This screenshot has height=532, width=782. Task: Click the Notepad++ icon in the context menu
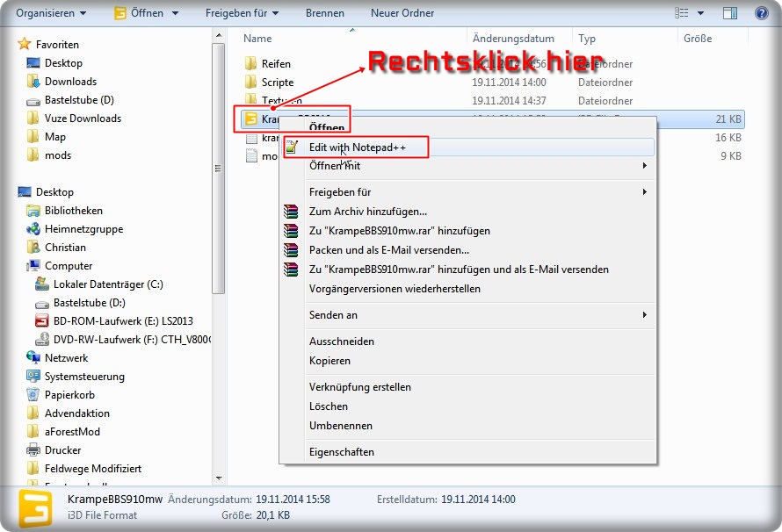tap(292, 147)
